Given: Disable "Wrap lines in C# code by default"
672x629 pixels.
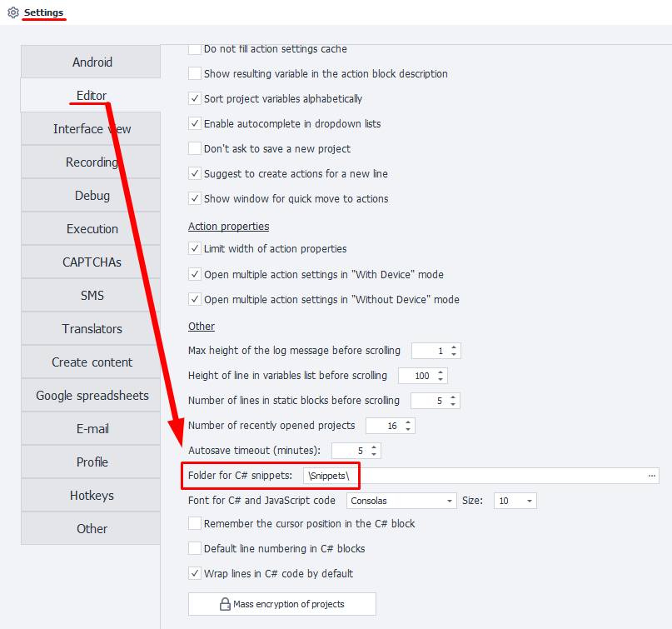Looking at the screenshot, I should click(x=194, y=573).
